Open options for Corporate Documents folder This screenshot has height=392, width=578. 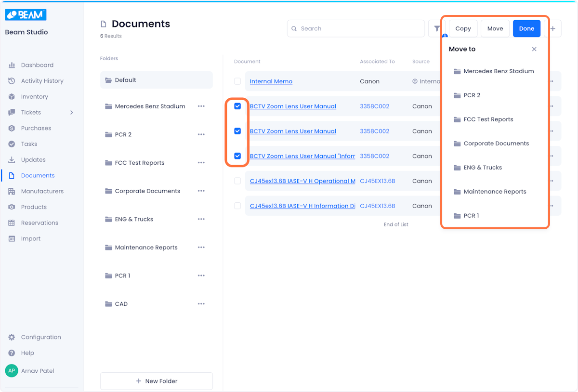[201, 191]
